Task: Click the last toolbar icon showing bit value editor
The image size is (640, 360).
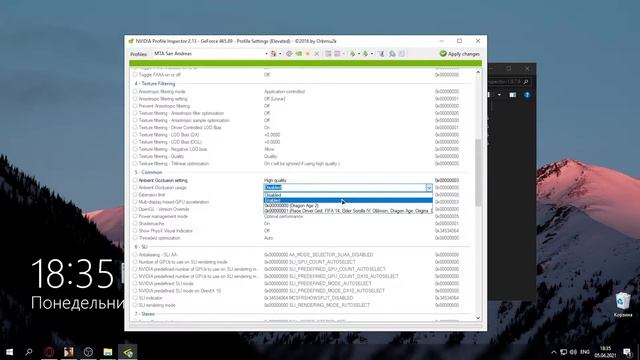Action: tap(402, 53)
